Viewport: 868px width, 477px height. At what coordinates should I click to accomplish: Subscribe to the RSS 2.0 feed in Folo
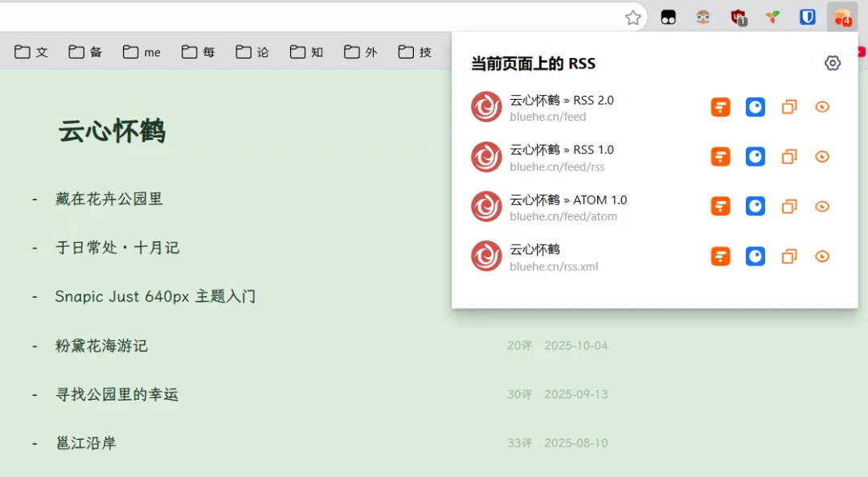(720, 107)
